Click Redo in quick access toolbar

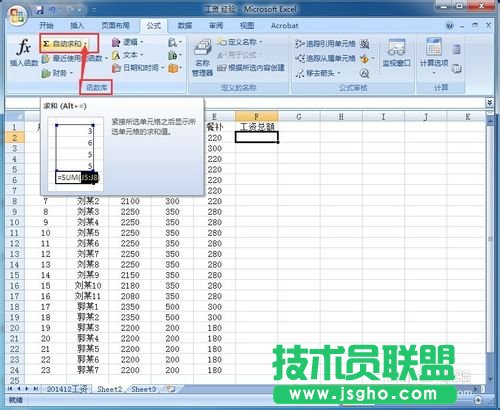71,10
